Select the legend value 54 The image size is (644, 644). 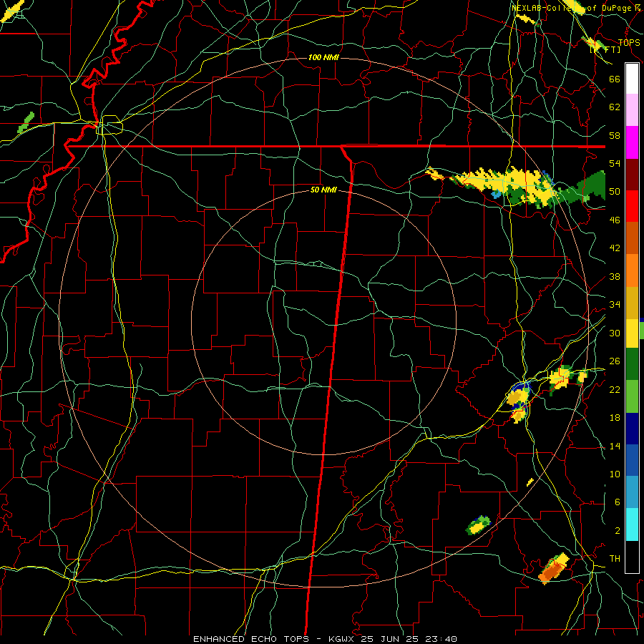(615, 163)
